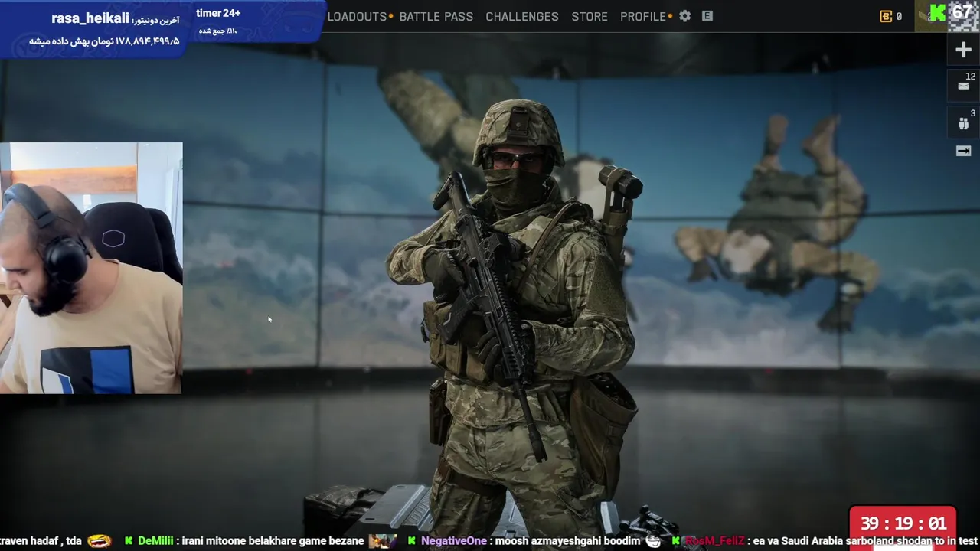Viewport: 980px width, 551px height.
Task: Click the currency balance value 0
Action: pos(899,16)
